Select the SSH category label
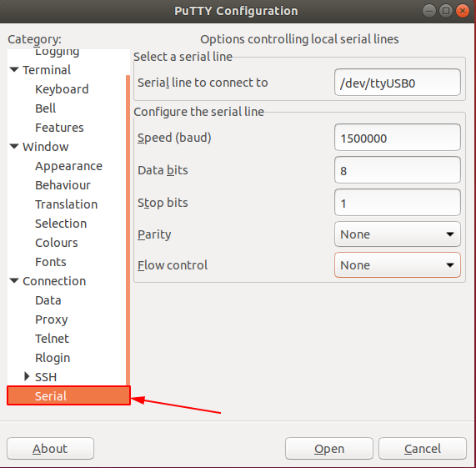Image resolution: width=476 pixels, height=468 pixels. [x=46, y=377]
